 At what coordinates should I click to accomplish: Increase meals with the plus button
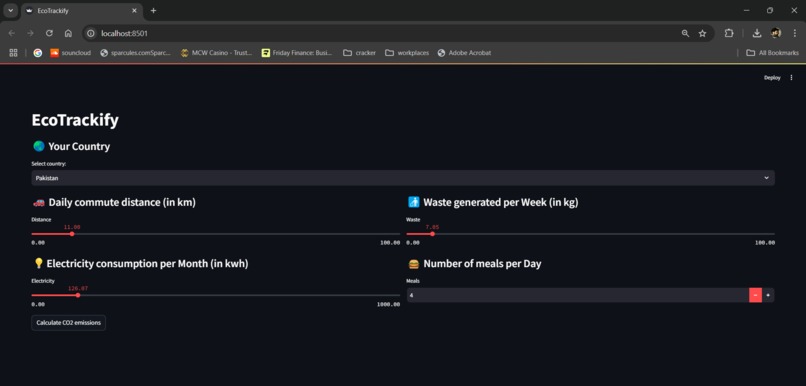768,295
